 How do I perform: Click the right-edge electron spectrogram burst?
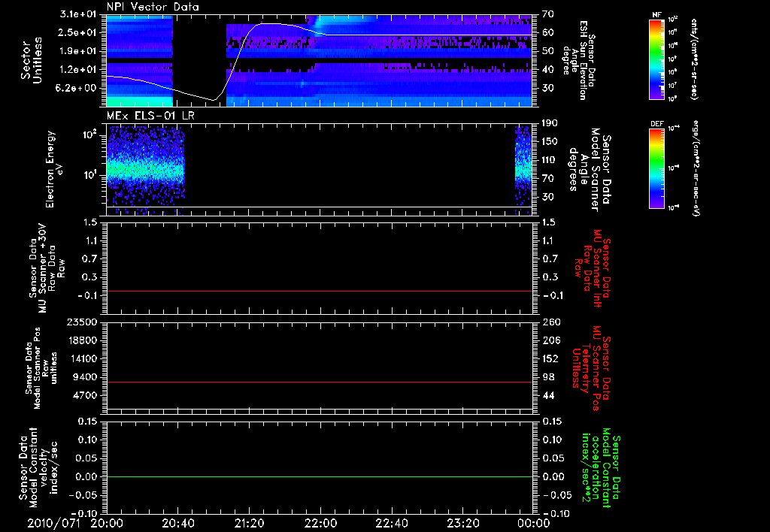(523, 169)
